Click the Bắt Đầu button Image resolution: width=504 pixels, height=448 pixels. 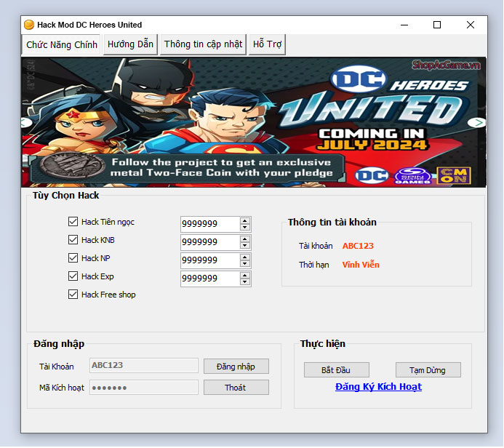point(337,370)
